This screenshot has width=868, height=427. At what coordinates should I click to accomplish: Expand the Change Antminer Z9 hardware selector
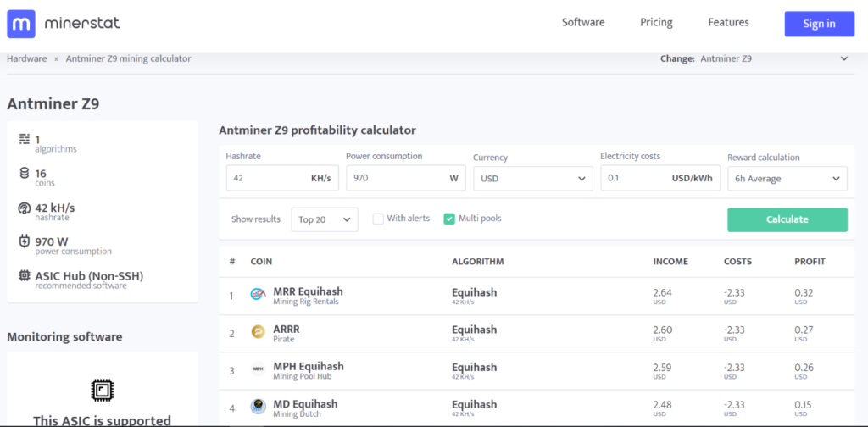(x=754, y=58)
